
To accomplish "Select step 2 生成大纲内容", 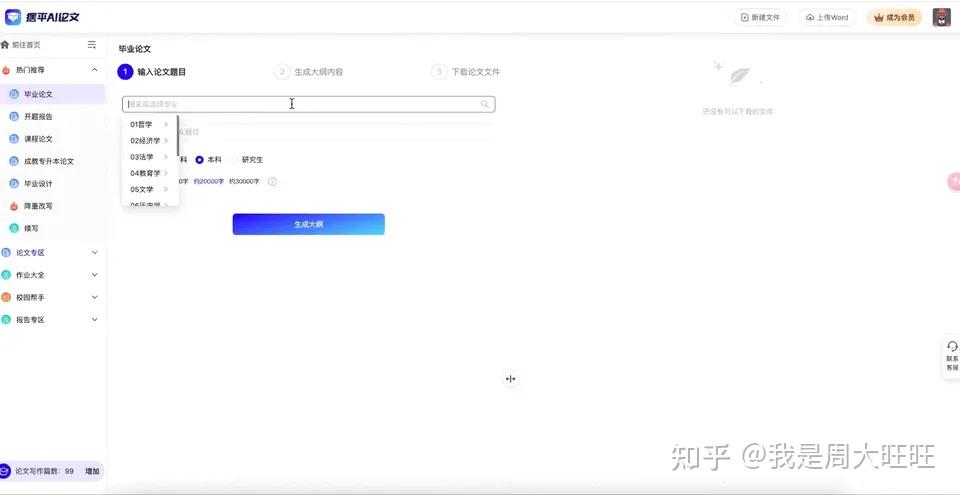I will (x=309, y=72).
